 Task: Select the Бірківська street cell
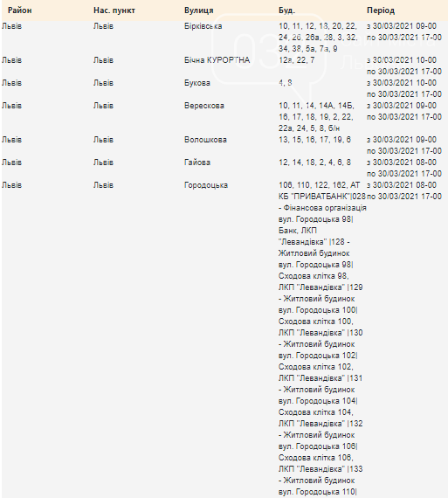coord(203,26)
